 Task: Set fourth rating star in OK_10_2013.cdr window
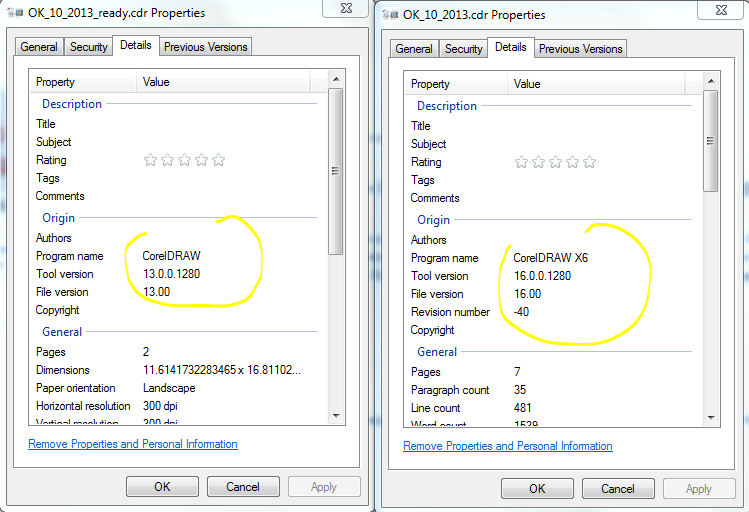tap(572, 162)
